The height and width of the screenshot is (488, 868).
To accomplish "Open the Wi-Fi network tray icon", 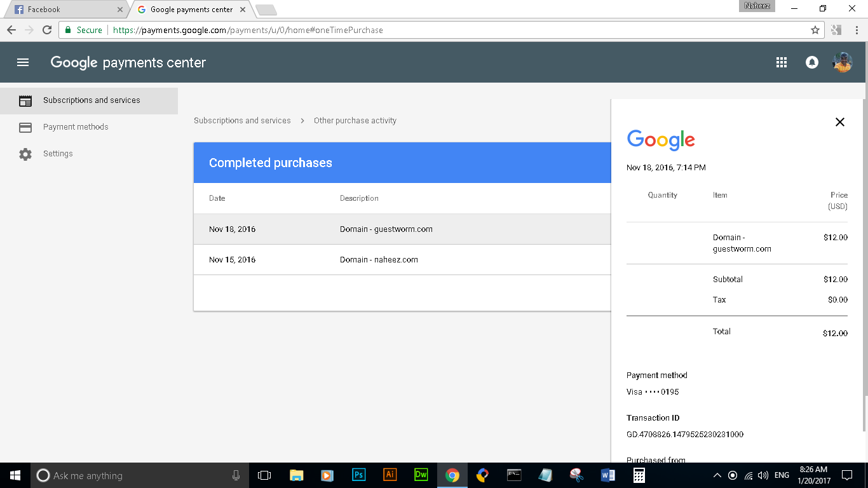I will tap(749, 475).
